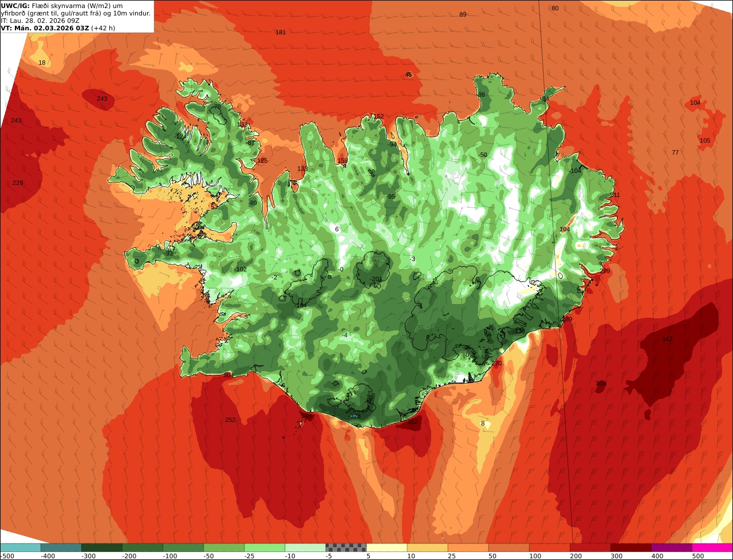
Task: Select purple legend swatch between 400 and 500
Action: click(671, 547)
